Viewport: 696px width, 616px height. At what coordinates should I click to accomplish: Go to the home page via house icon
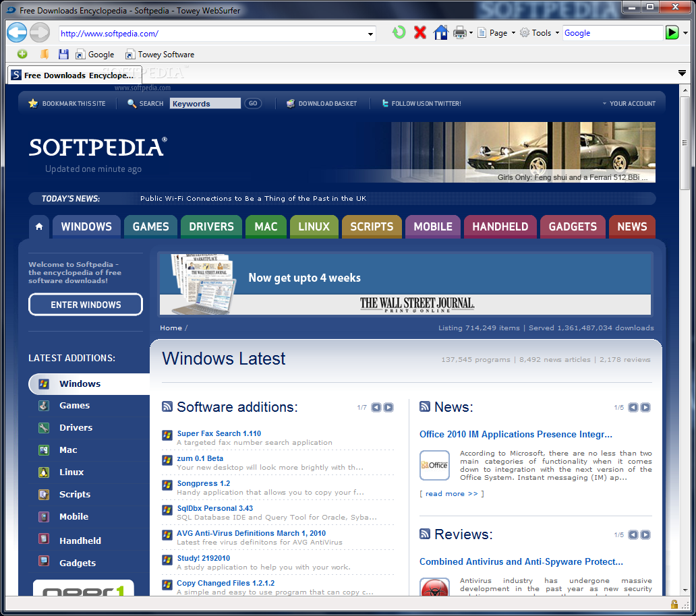coord(441,32)
